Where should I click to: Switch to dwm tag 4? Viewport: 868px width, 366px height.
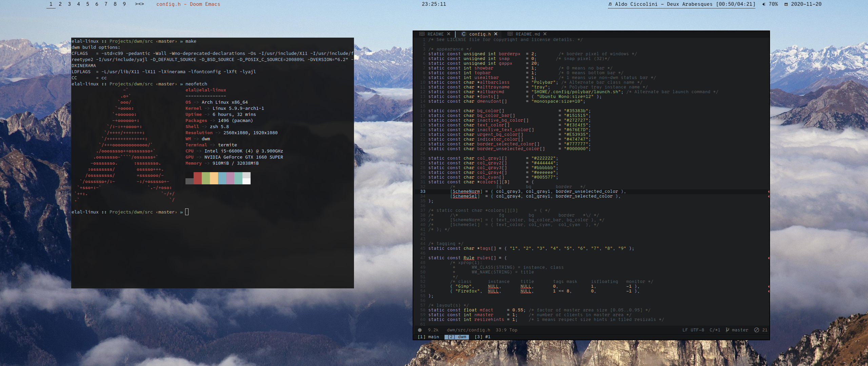(x=78, y=4)
